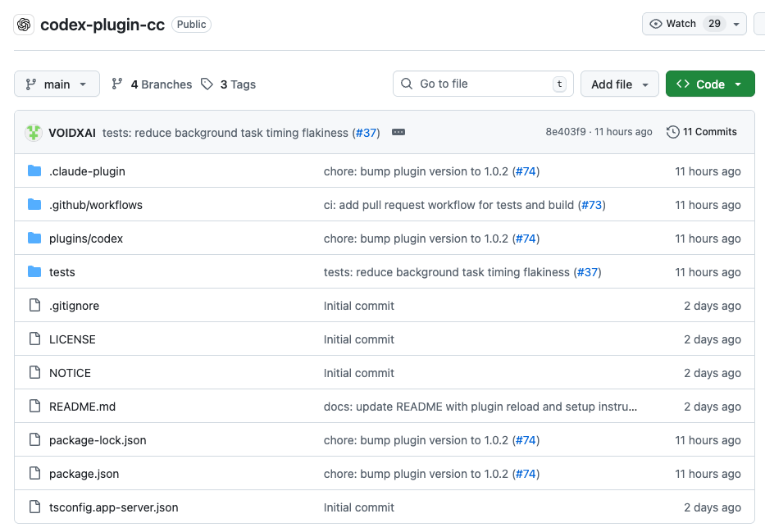Open the README.md file
Viewport: 765px width, 532px height.
[82, 407]
